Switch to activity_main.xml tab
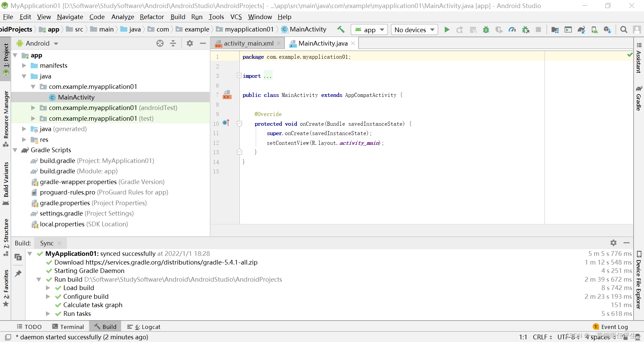This screenshot has width=644, height=342. point(248,43)
